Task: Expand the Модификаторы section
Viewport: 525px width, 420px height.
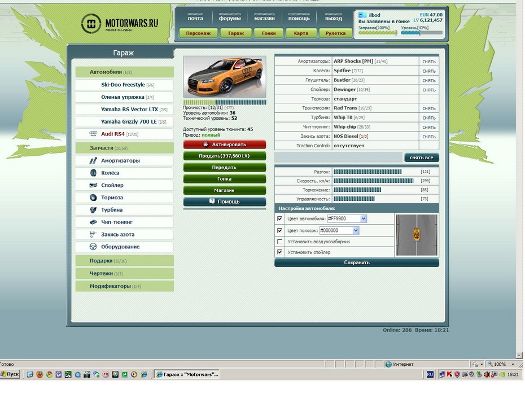Action: [125, 286]
